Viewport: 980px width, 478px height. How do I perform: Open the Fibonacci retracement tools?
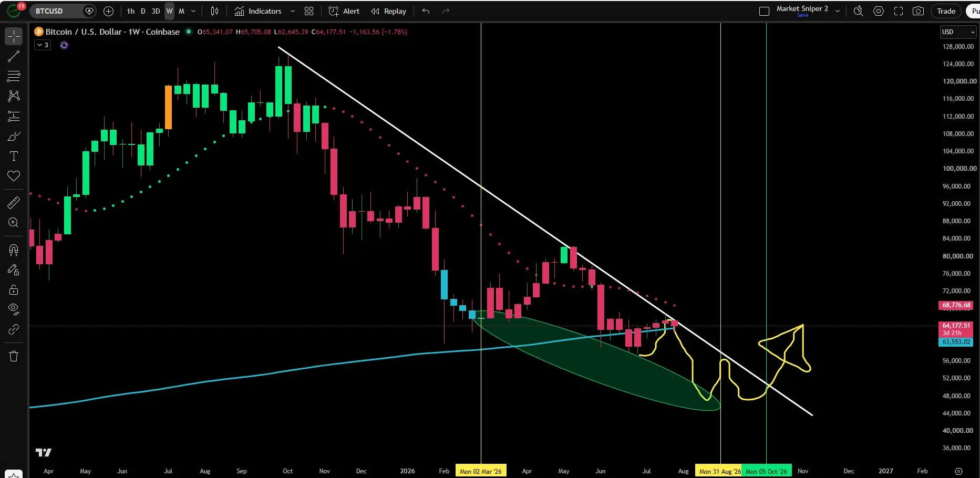[x=14, y=76]
